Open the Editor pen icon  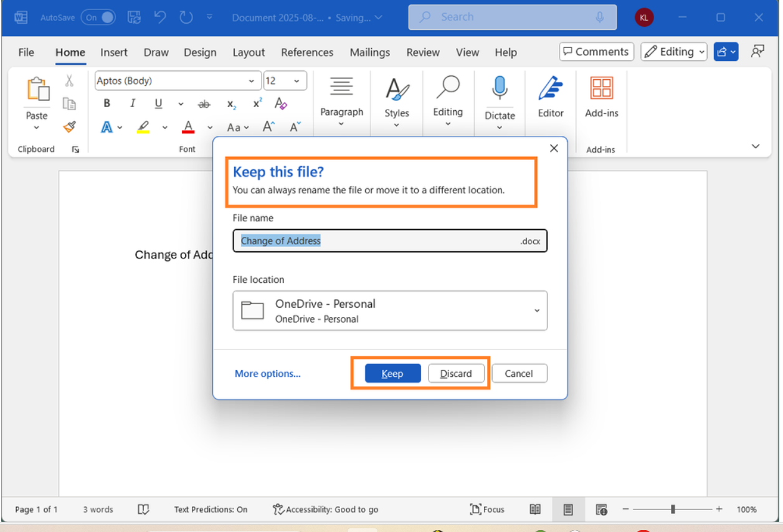pyautogui.click(x=550, y=88)
